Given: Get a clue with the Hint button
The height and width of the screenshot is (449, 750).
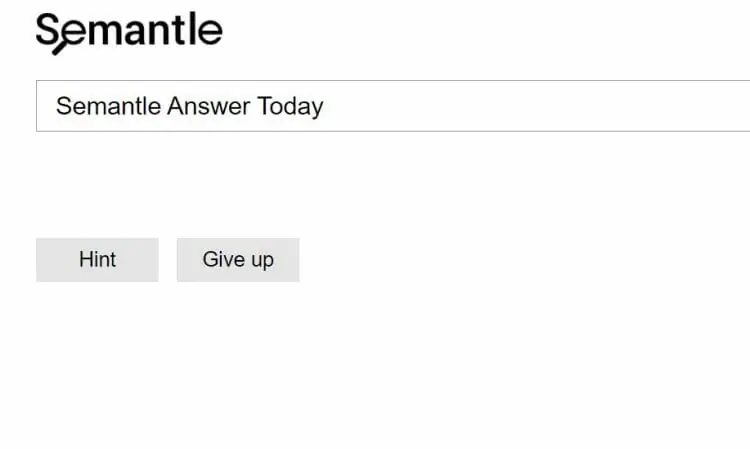Looking at the screenshot, I should click(x=97, y=260).
